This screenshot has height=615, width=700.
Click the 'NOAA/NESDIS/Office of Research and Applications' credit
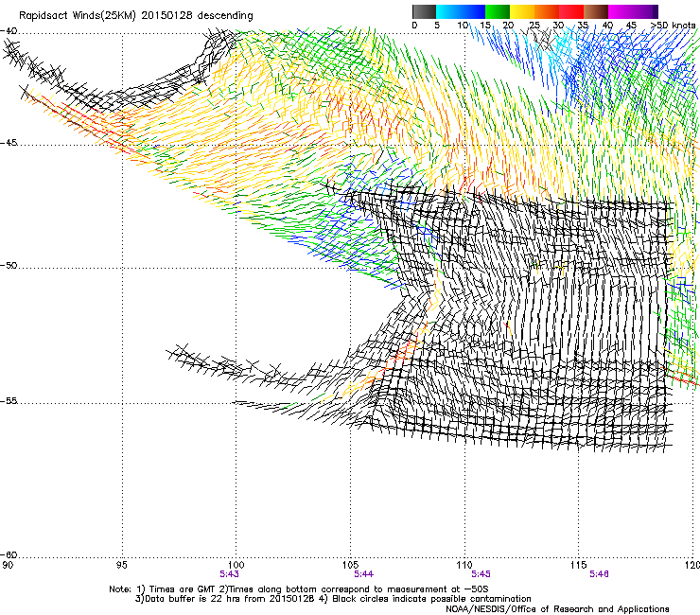pos(557,609)
